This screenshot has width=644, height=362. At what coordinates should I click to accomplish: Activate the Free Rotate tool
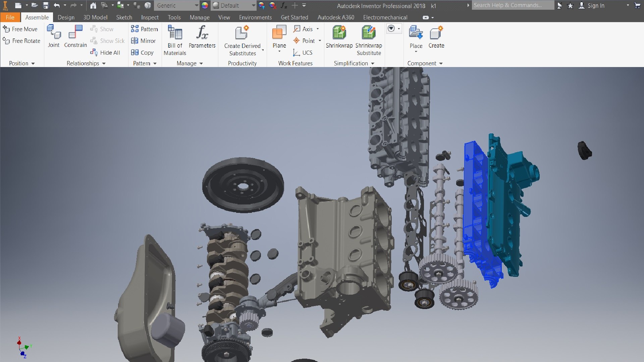coord(21,41)
